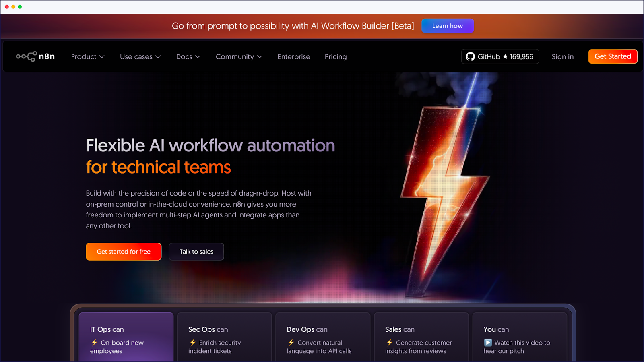644x362 pixels.
Task: Click the yellow minimize window dot
Action: tap(13, 7)
